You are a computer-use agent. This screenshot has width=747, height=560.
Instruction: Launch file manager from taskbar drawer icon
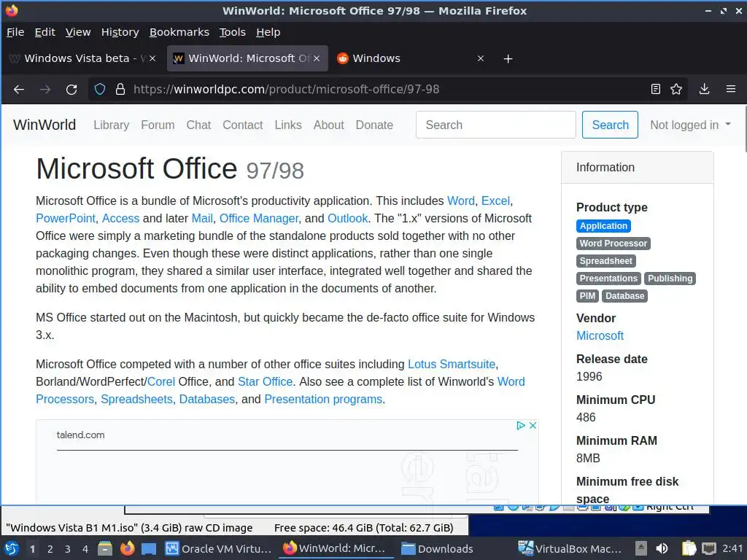click(x=105, y=548)
